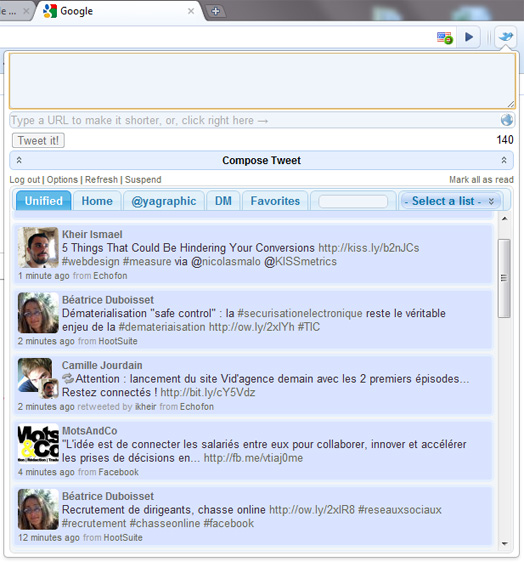The image size is (524, 562).
Task: Click the Echofon source in Kheir's tweet
Action: pos(110,276)
